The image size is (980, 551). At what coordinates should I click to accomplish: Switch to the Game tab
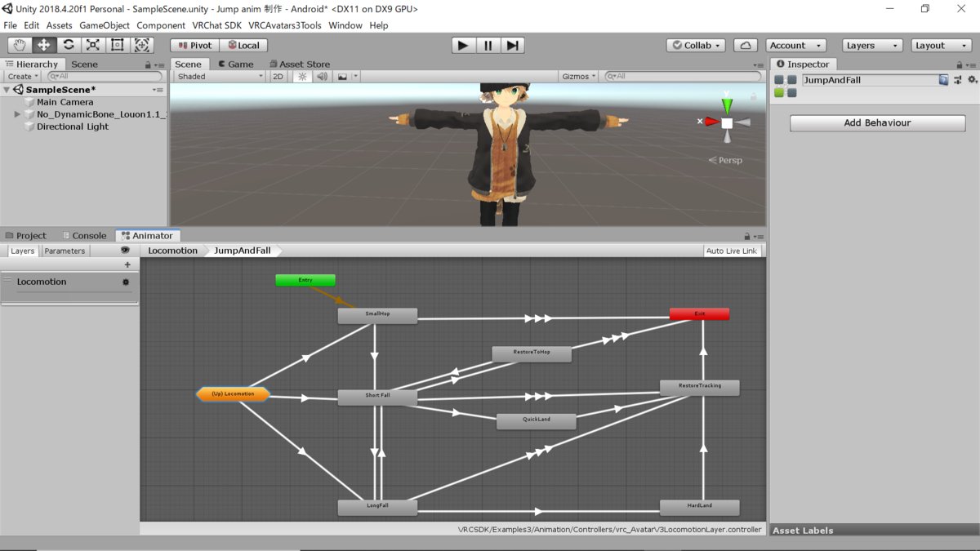point(235,64)
